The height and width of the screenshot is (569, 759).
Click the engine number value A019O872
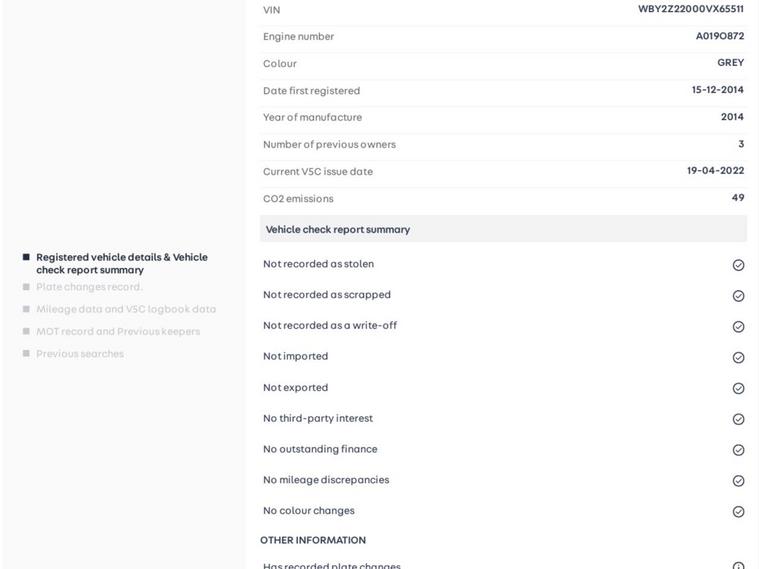(x=719, y=36)
